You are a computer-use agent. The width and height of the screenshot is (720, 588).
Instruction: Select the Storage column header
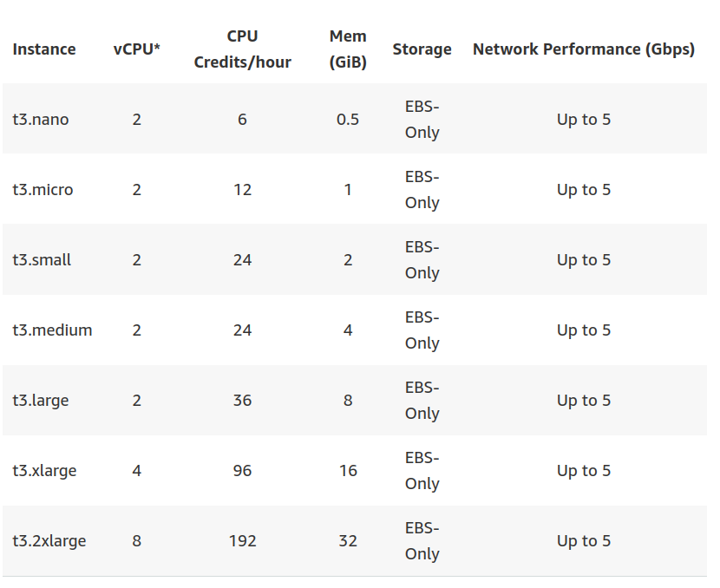[x=422, y=49]
